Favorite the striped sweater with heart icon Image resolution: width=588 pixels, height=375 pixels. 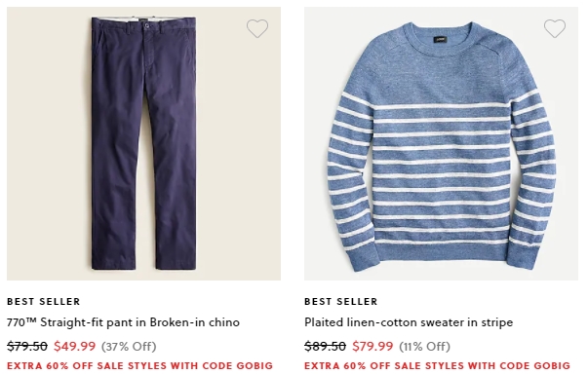555,28
